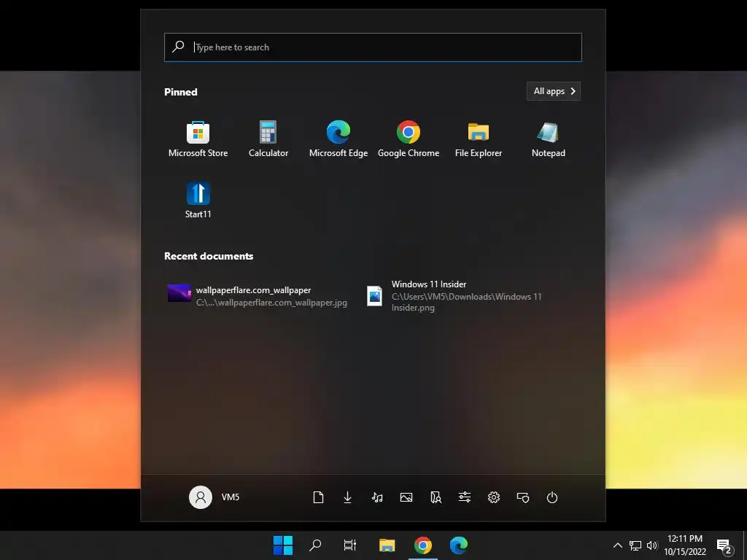Click the Windows Start button on taskbar

tap(283, 545)
